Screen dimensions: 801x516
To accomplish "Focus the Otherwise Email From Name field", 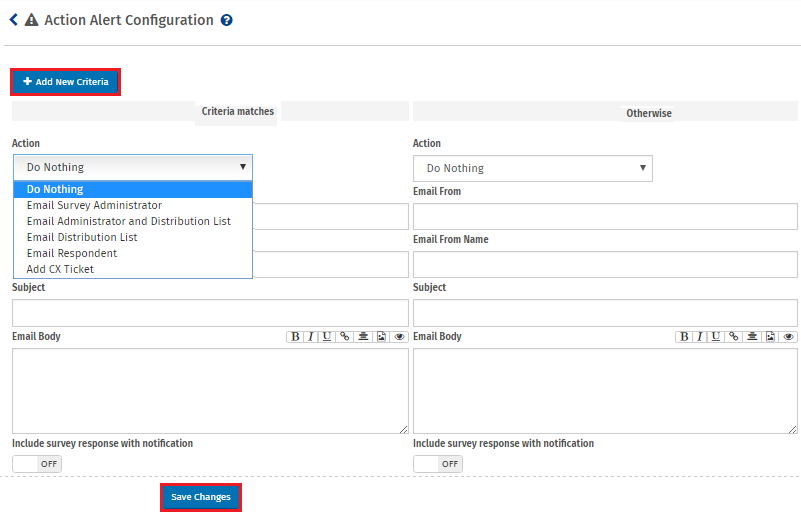I will [x=605, y=264].
